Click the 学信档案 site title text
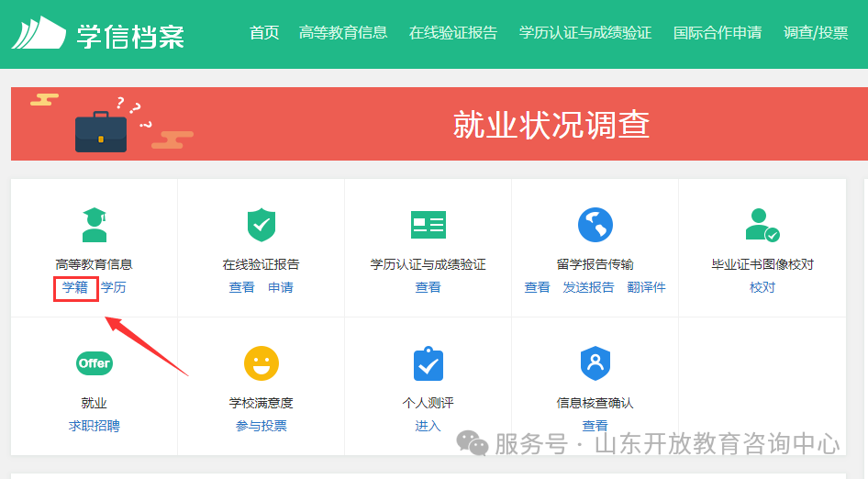Viewport: 868px width, 479px height. (130, 37)
